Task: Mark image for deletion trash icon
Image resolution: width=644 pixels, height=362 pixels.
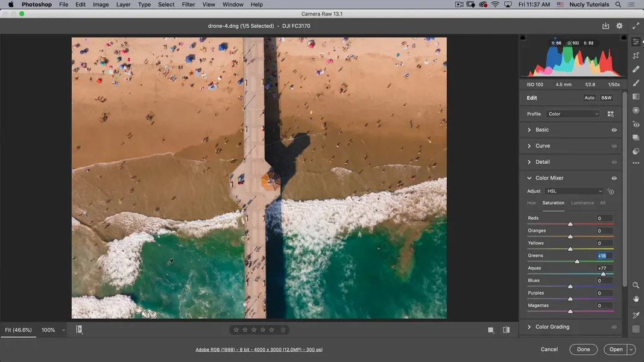Action: (x=283, y=329)
